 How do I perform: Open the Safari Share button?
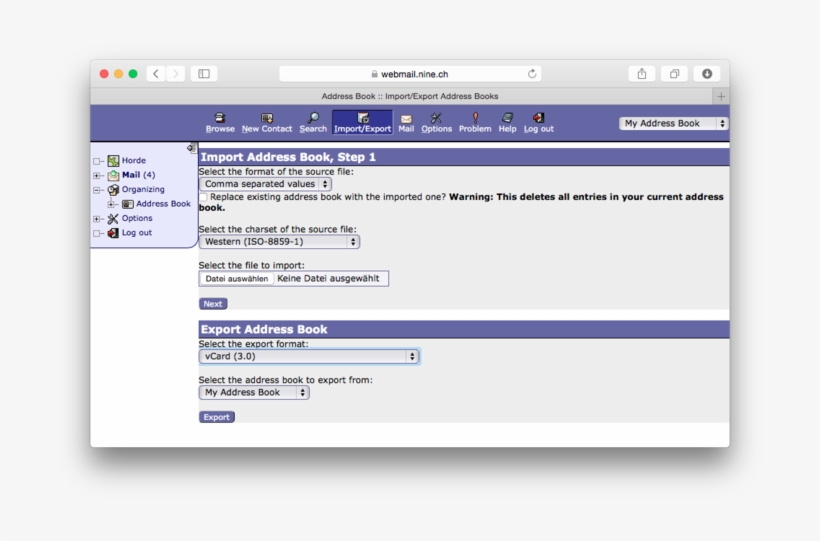(x=642, y=74)
